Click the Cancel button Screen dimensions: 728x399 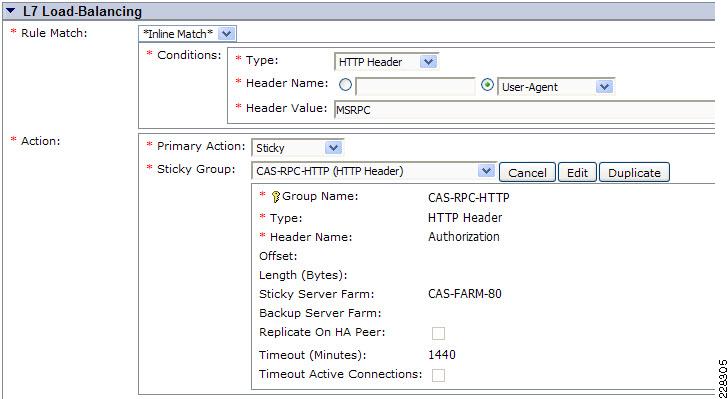tap(527, 172)
